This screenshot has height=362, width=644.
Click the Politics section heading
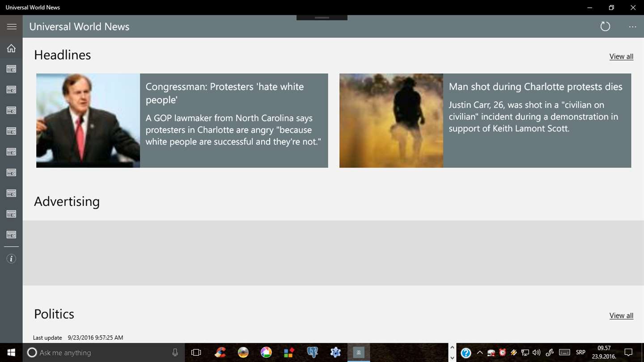54,314
